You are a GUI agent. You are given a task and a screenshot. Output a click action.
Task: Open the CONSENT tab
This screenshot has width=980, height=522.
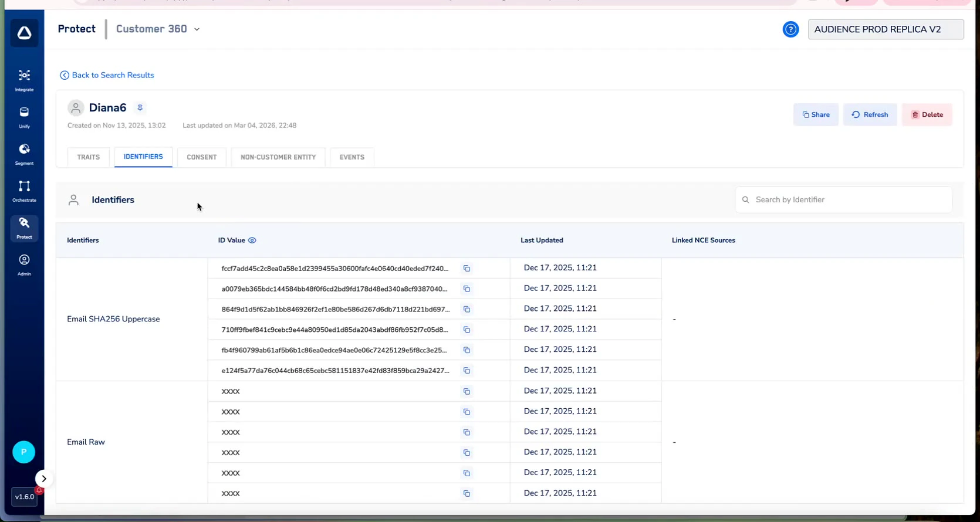[202, 157]
